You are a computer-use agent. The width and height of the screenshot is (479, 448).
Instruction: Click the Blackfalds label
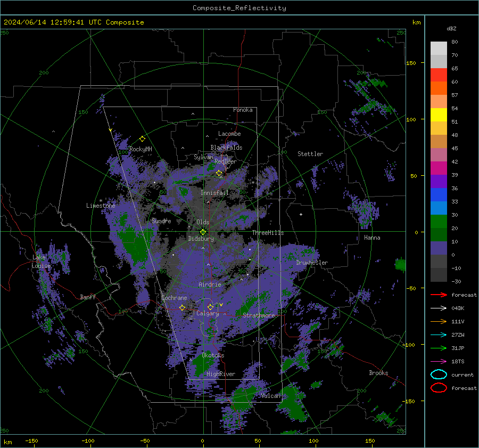tap(226, 148)
